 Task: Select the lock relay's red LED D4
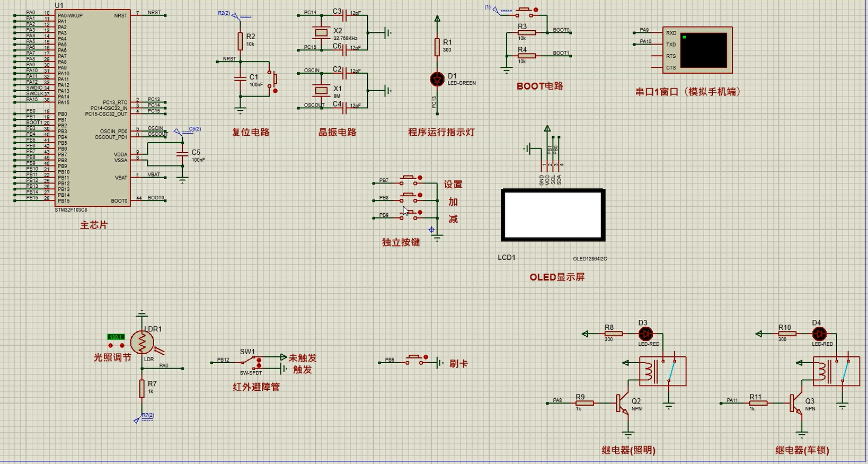coord(819,334)
